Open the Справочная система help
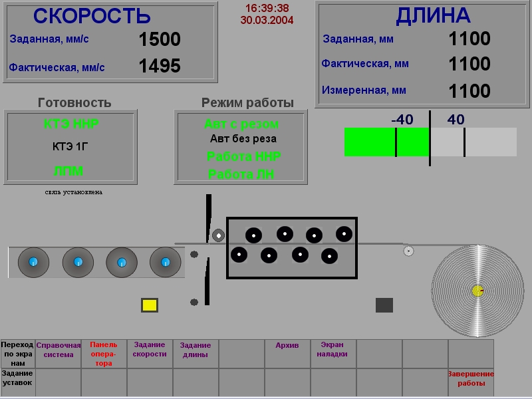 59,349
